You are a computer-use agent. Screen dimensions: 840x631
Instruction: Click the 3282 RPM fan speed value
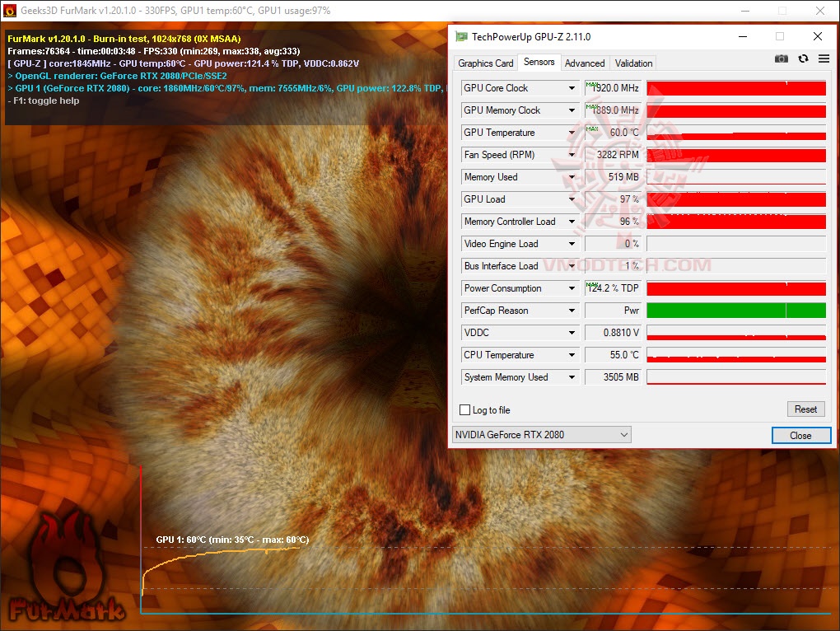(614, 155)
